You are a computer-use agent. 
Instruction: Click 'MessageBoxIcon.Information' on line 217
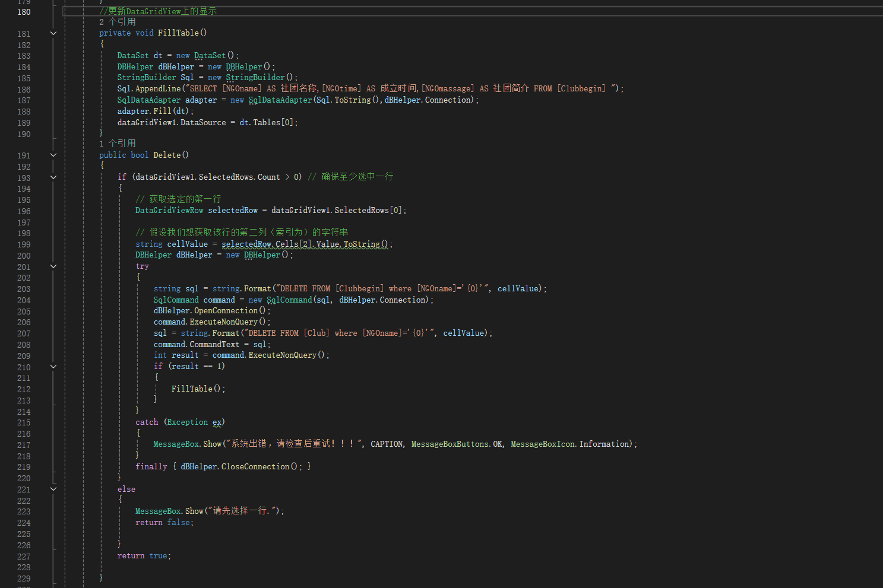(x=571, y=444)
